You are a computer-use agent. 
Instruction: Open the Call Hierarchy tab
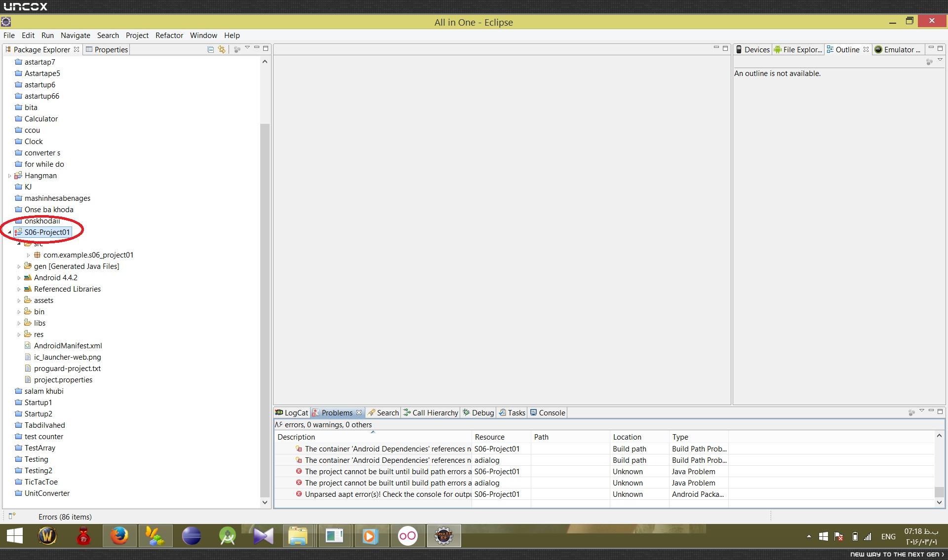[431, 413]
